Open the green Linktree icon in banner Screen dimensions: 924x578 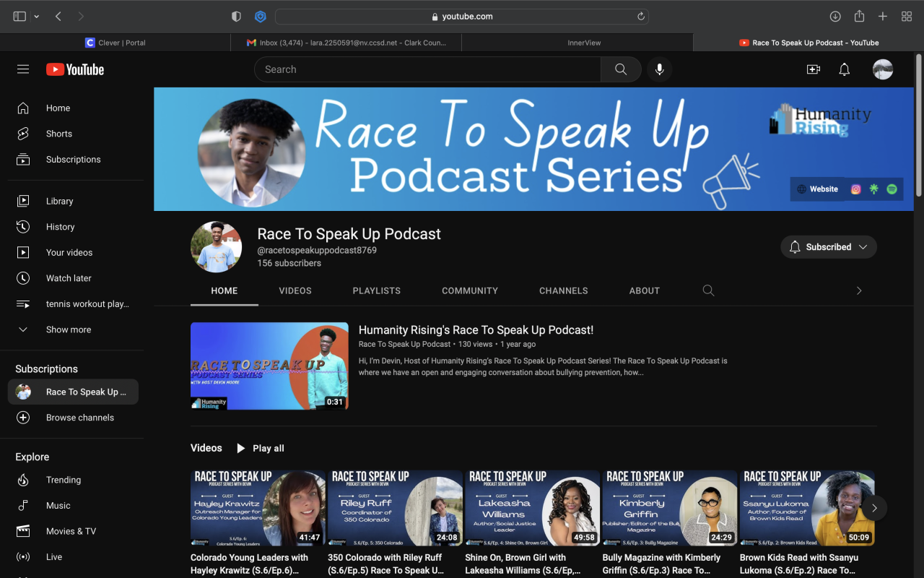pyautogui.click(x=873, y=189)
